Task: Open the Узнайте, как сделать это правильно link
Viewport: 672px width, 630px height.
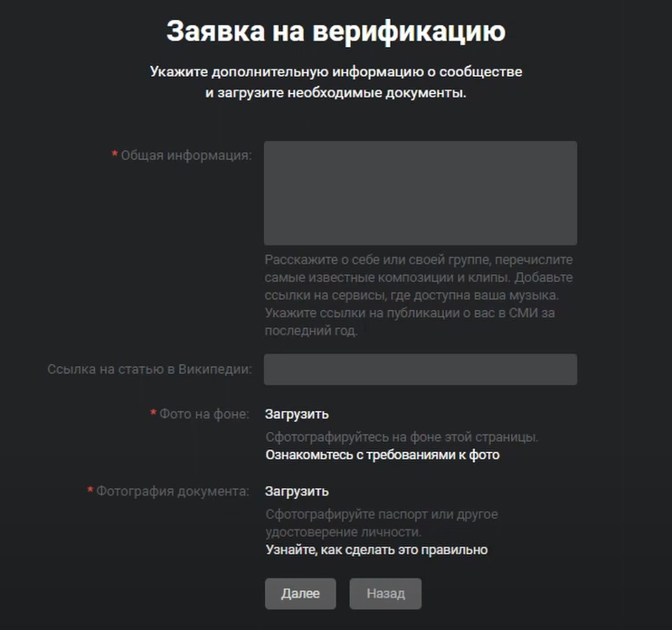Action: click(376, 550)
